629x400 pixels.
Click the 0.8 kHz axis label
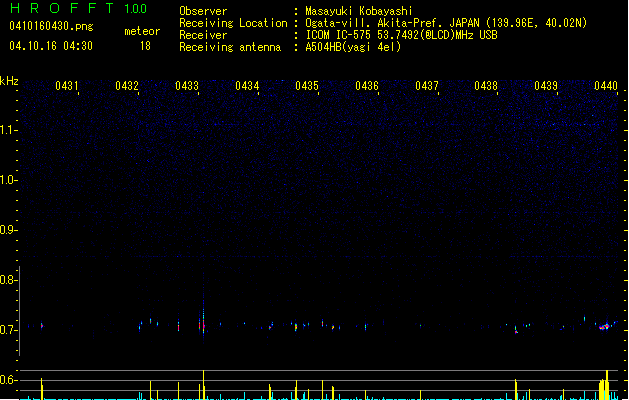coord(8,280)
